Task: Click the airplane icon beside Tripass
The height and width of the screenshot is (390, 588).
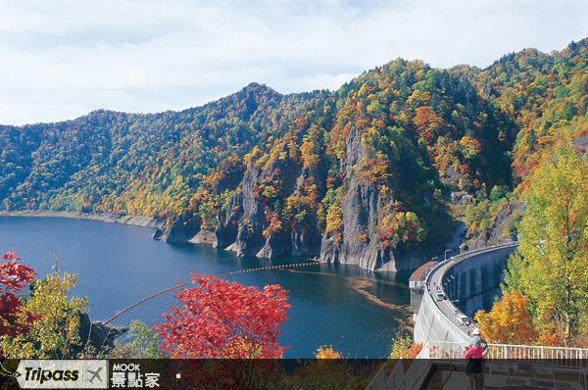Action: pos(95,374)
